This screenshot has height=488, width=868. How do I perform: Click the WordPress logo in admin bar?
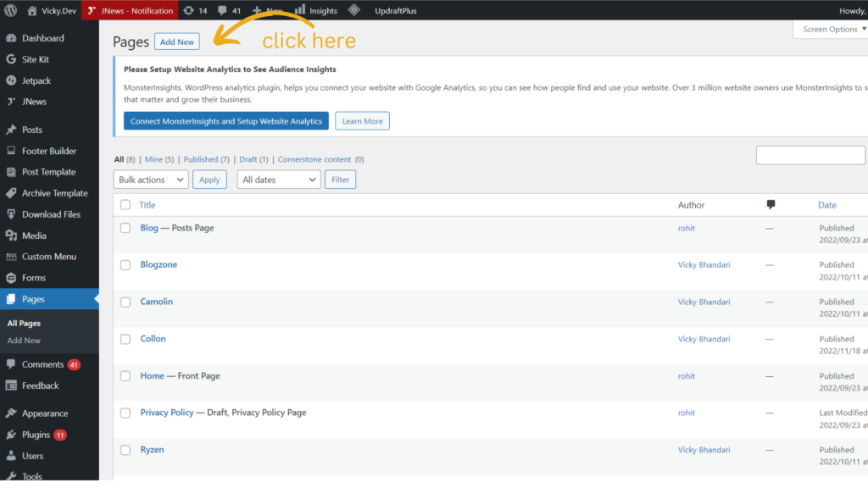coord(10,10)
